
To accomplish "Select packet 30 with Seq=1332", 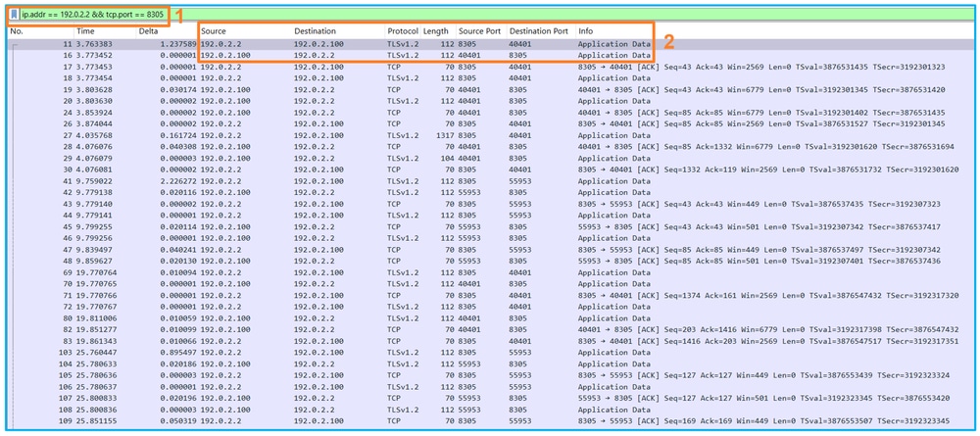I will [x=491, y=170].
